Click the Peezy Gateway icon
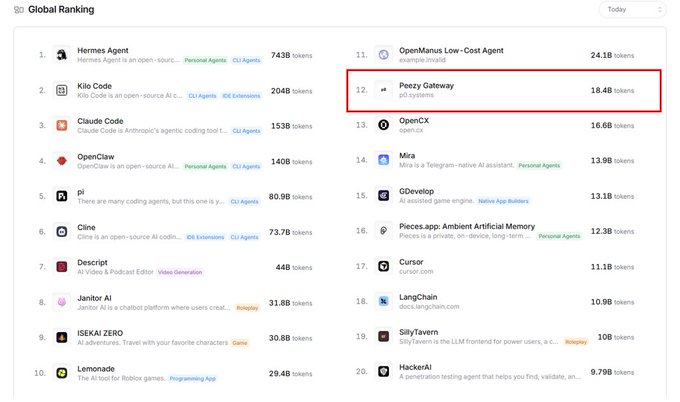 click(x=383, y=90)
